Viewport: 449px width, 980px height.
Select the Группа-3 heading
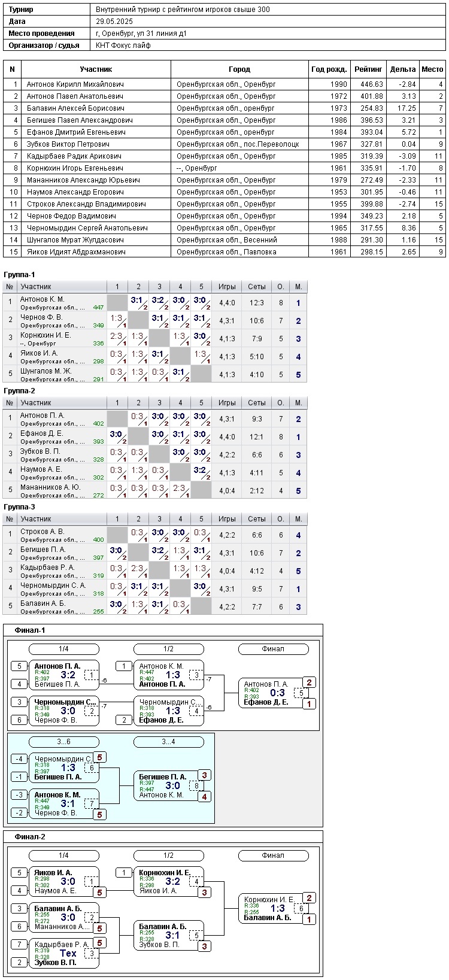click(19, 507)
